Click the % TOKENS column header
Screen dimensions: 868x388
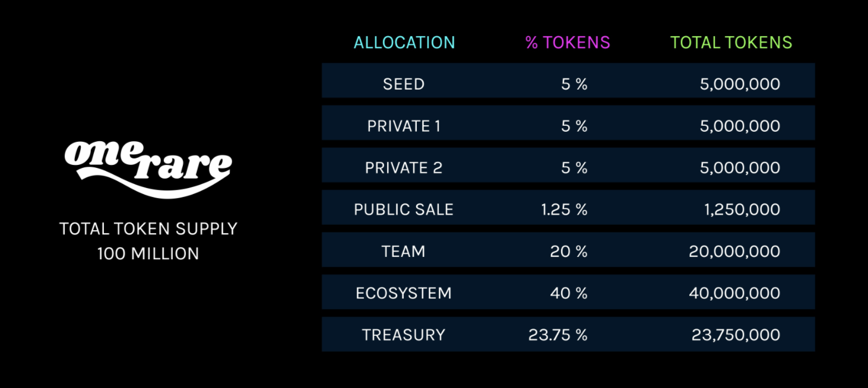tap(568, 43)
